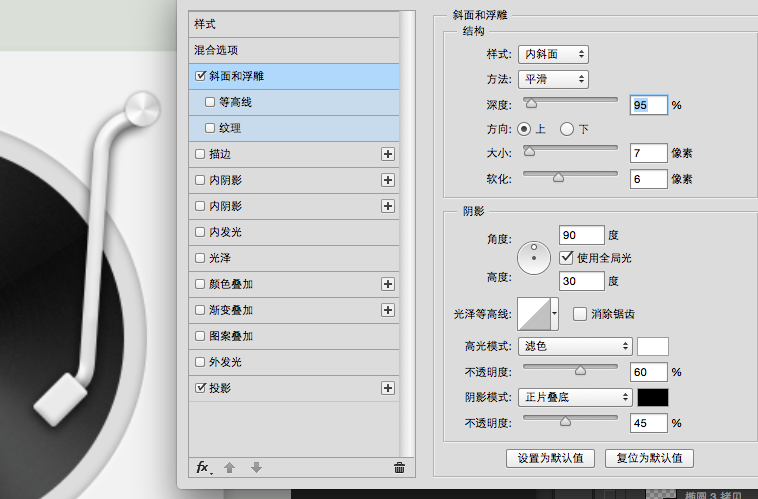The image size is (758, 499).
Task: Select the 上 direction radio button
Action: coord(524,129)
